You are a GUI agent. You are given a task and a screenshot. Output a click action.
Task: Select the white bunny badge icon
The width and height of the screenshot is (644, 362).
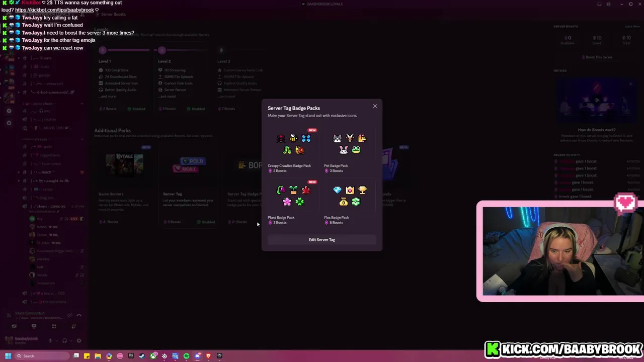(343, 150)
